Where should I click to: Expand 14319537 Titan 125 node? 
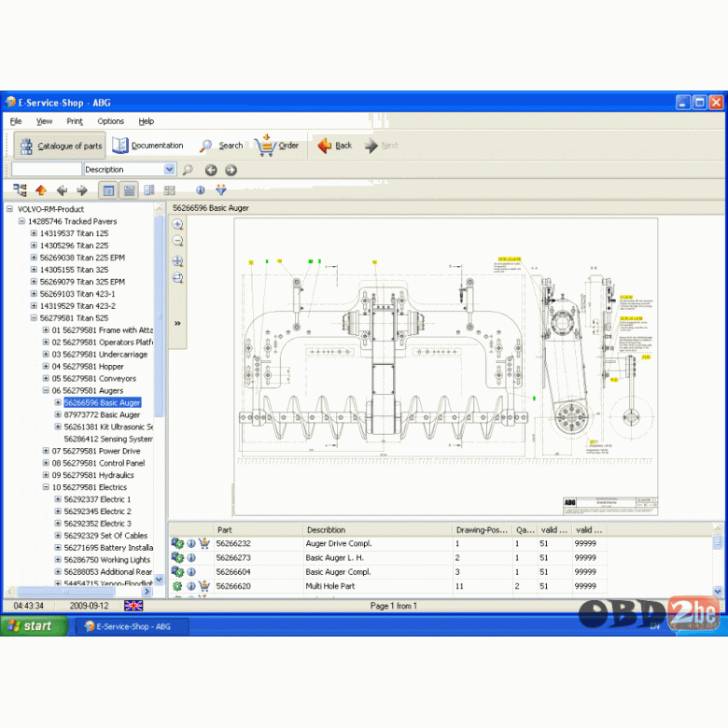coord(34,233)
